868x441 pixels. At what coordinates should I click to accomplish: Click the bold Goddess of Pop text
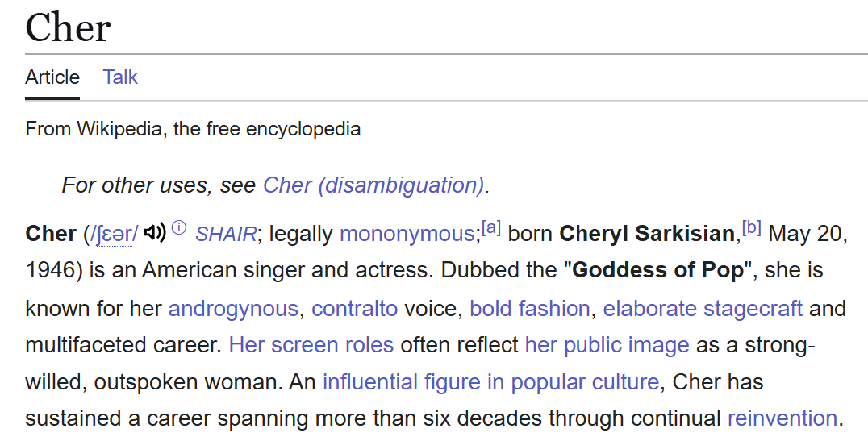658,270
